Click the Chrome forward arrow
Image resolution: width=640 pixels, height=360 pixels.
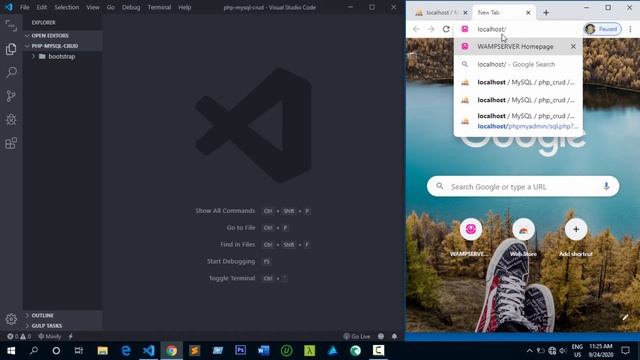click(431, 29)
